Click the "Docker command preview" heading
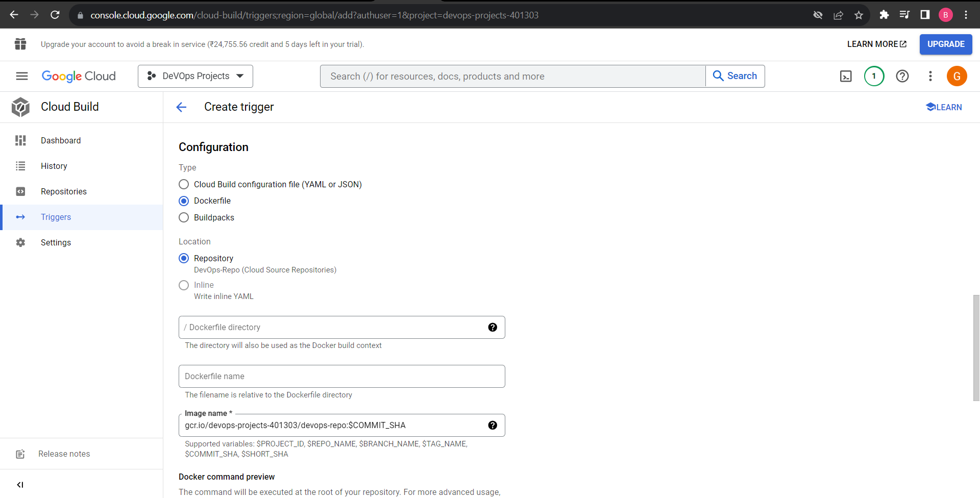Viewport: 980px width, 498px height. (227, 477)
